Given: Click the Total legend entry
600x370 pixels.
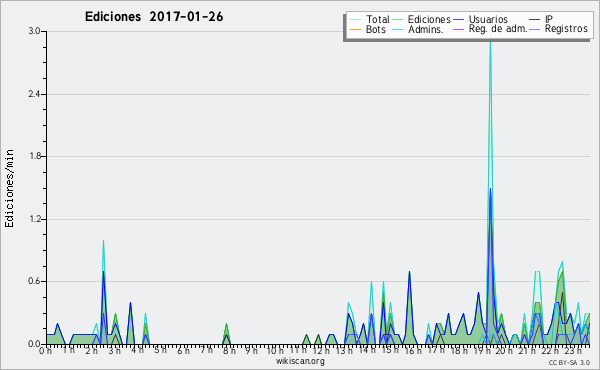Looking at the screenshot, I should coord(370,19).
